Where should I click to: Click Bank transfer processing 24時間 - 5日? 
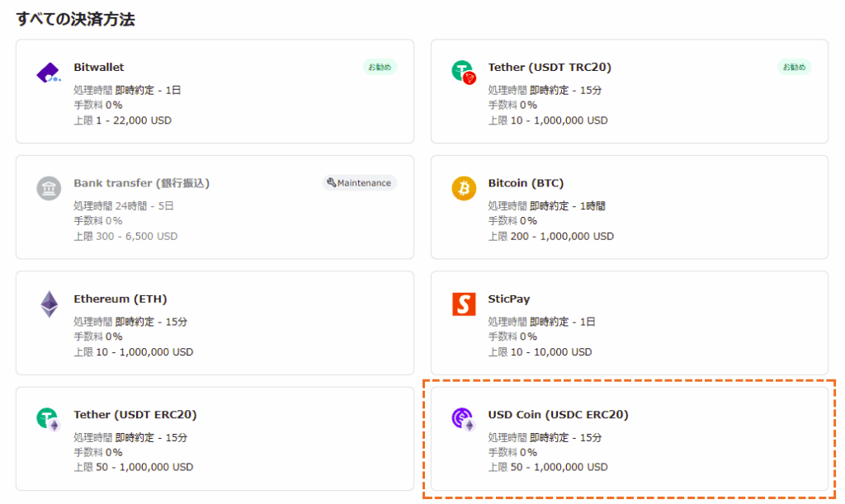coord(124,205)
